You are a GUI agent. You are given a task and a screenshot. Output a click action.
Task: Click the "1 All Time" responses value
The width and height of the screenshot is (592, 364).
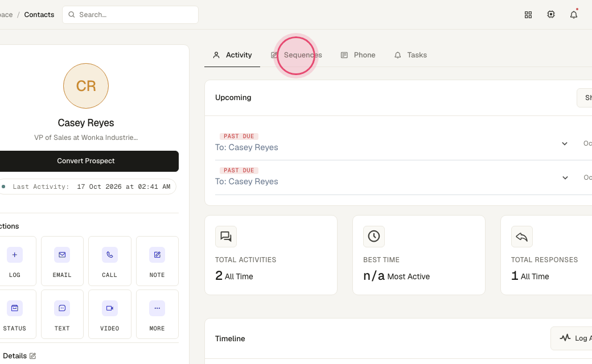click(x=530, y=276)
